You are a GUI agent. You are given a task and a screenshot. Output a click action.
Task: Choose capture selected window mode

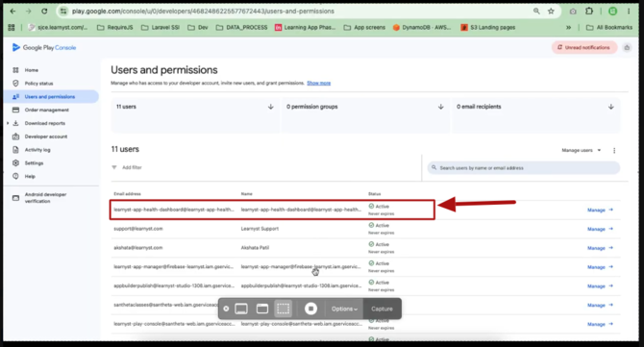[x=262, y=309]
